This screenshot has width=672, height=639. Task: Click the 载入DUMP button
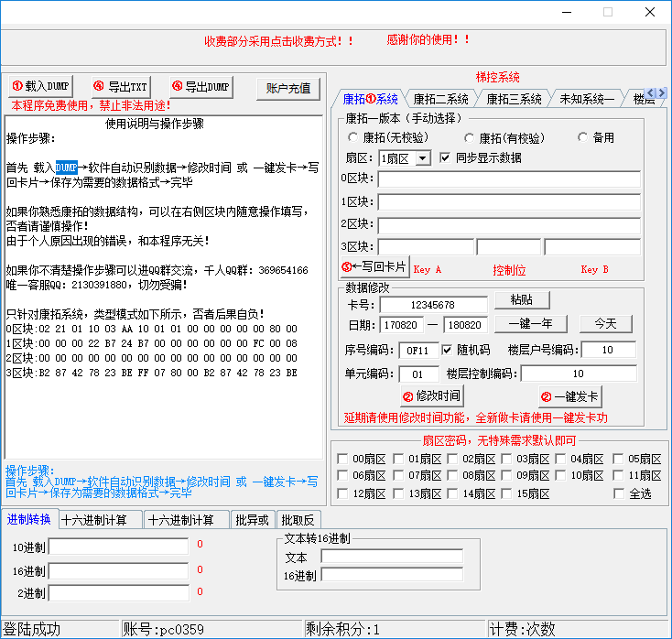40,87
